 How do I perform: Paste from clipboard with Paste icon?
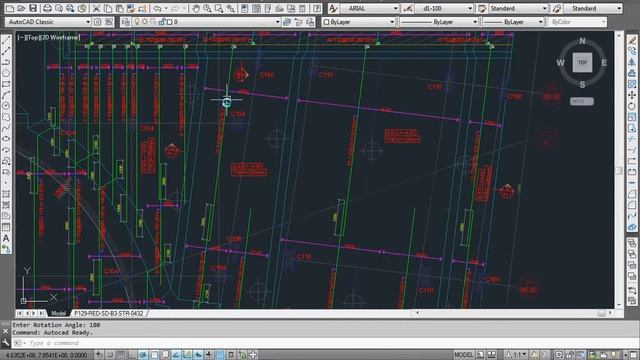click(119, 8)
